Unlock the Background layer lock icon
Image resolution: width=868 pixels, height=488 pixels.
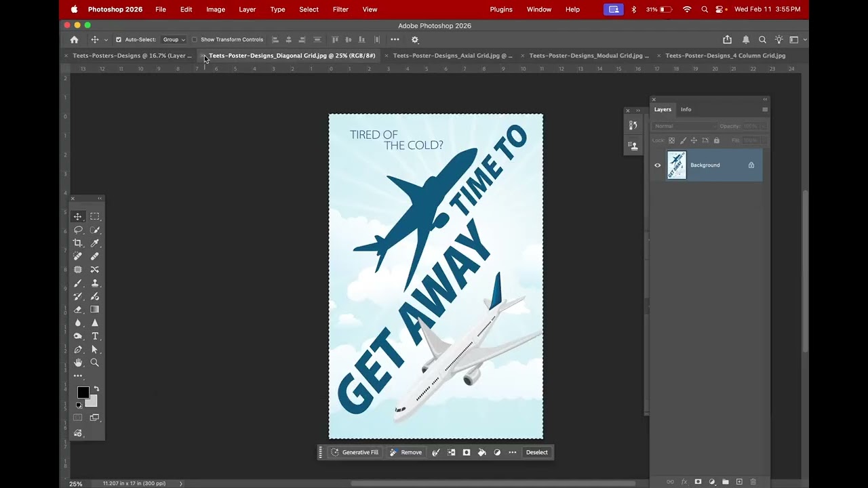[x=751, y=165]
